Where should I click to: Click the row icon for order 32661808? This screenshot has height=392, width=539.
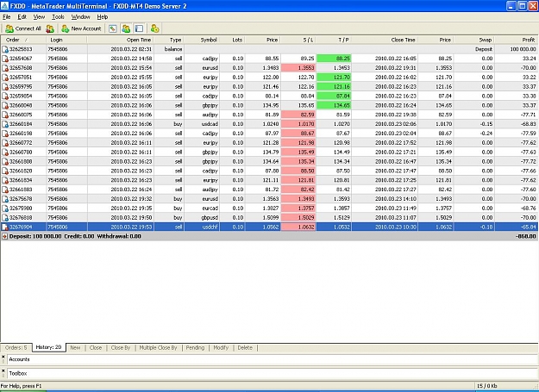[x=5, y=162]
